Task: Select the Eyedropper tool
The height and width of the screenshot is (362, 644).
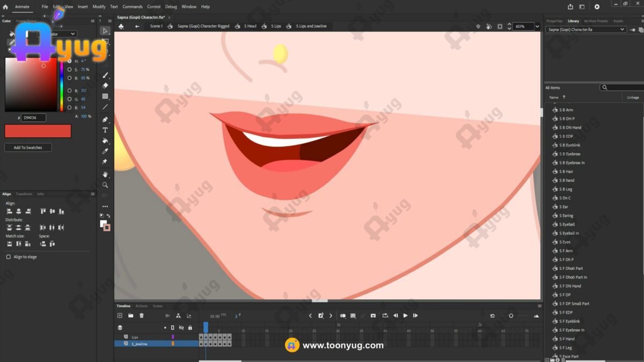Action: tap(105, 151)
